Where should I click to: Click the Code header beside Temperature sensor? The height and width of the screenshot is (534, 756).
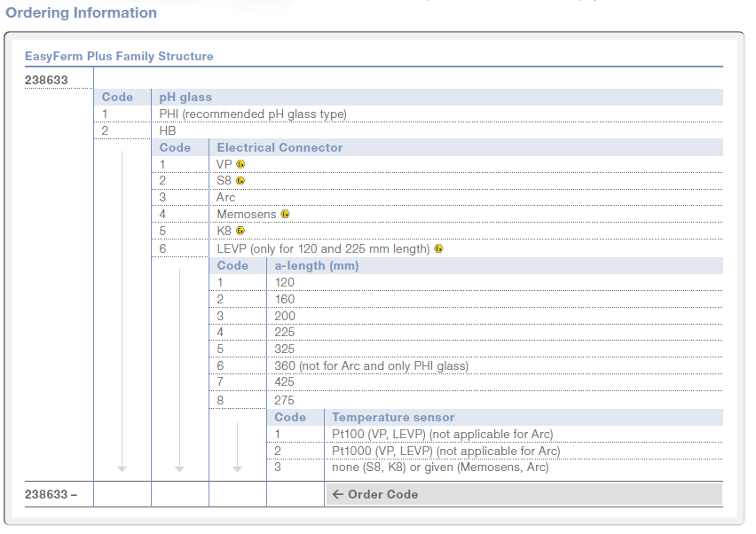tap(290, 418)
